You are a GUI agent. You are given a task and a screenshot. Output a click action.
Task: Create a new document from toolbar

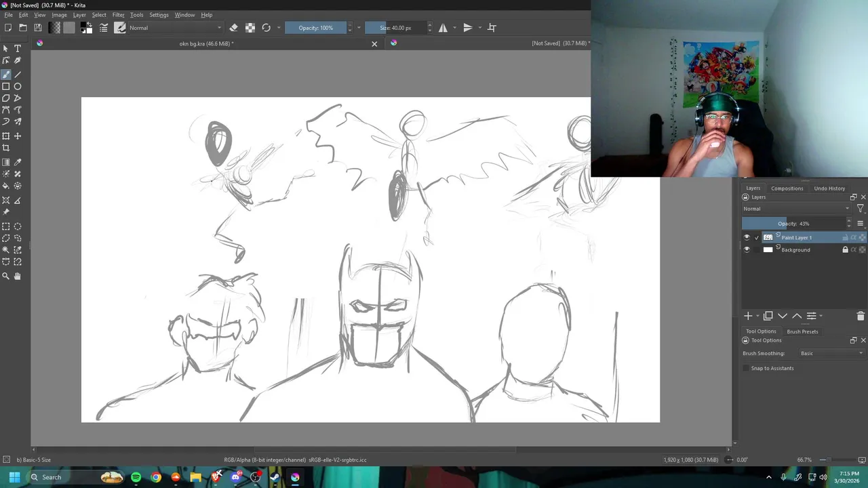(7, 28)
